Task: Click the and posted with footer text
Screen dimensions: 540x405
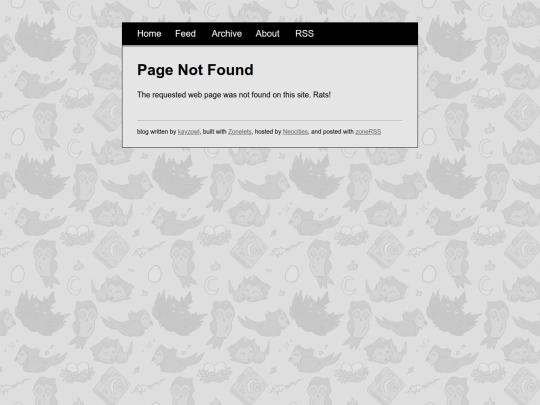Action: (x=332, y=132)
